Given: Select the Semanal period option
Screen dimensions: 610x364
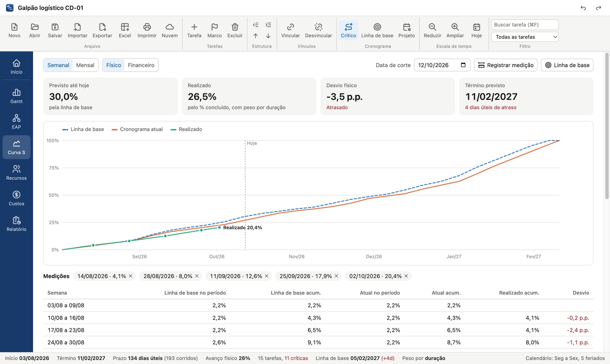Looking at the screenshot, I should tap(58, 65).
